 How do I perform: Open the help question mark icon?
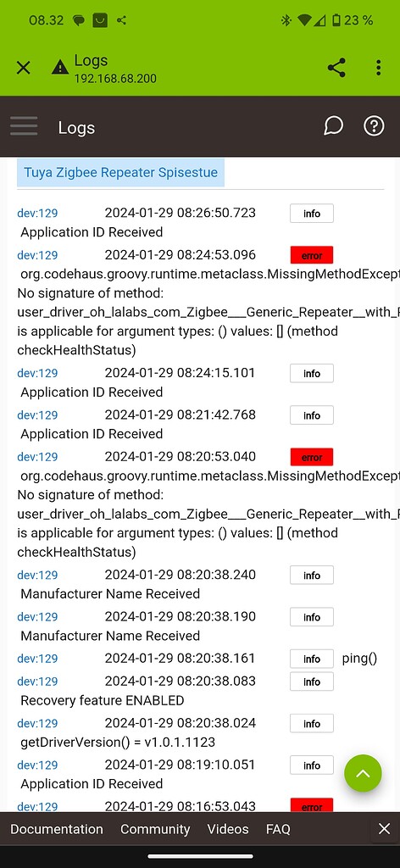[x=374, y=126]
